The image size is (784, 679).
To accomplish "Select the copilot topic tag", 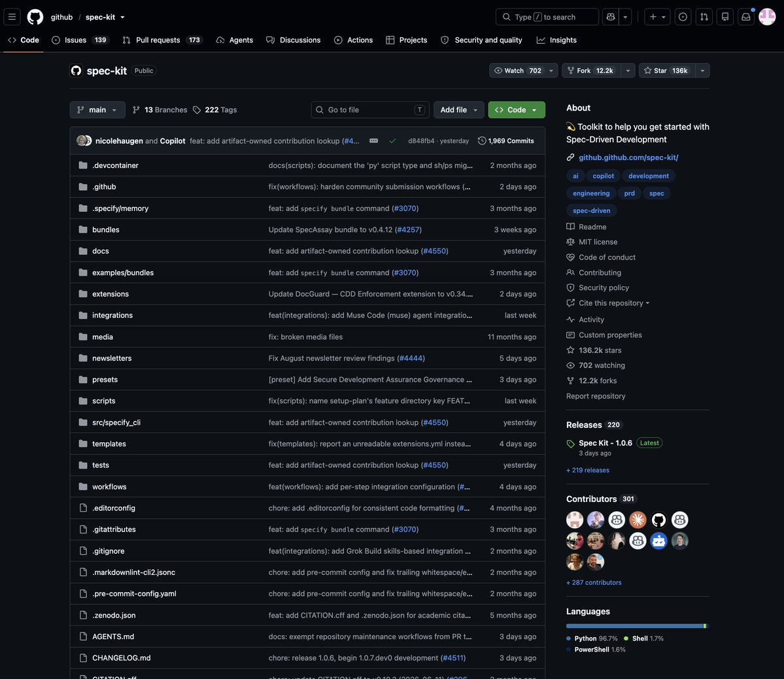I will pyautogui.click(x=604, y=176).
